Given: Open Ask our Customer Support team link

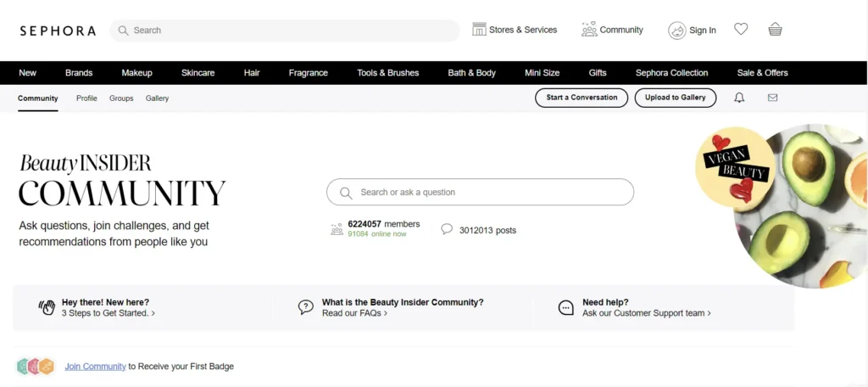Looking at the screenshot, I should (x=647, y=313).
